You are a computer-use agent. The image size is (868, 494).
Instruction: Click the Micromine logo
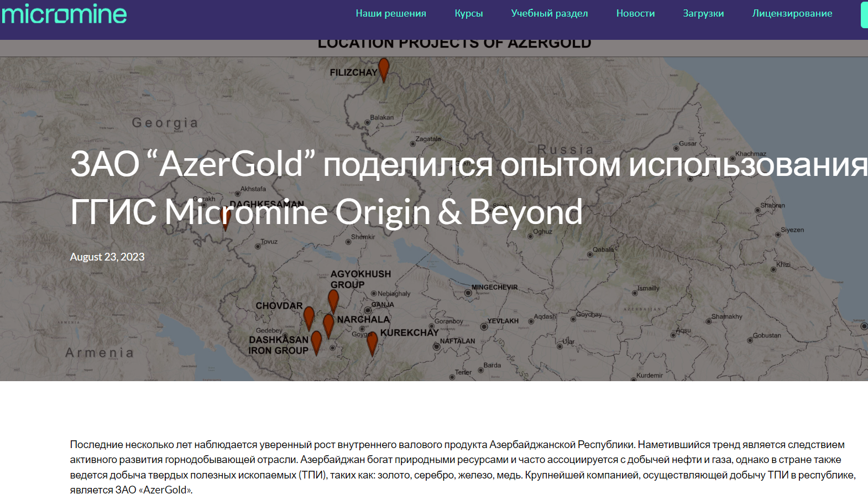coord(64,14)
